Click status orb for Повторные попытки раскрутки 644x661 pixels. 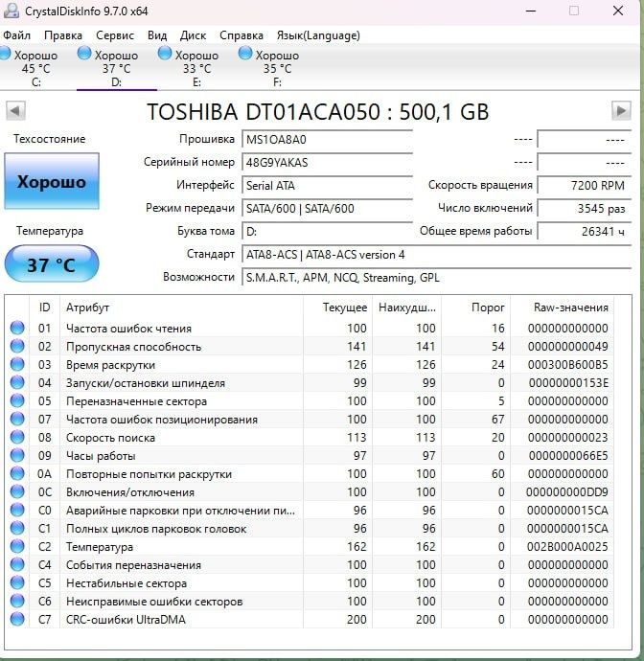click(17, 473)
